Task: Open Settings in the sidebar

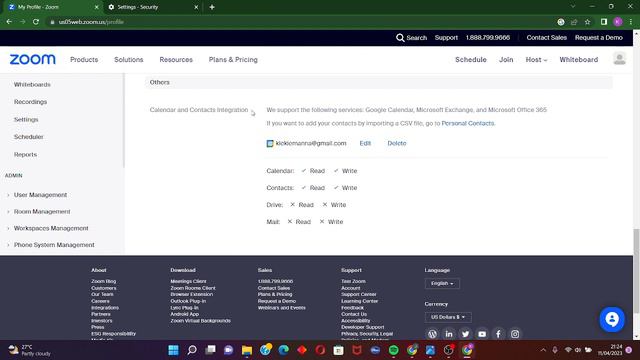Action: pos(26,120)
